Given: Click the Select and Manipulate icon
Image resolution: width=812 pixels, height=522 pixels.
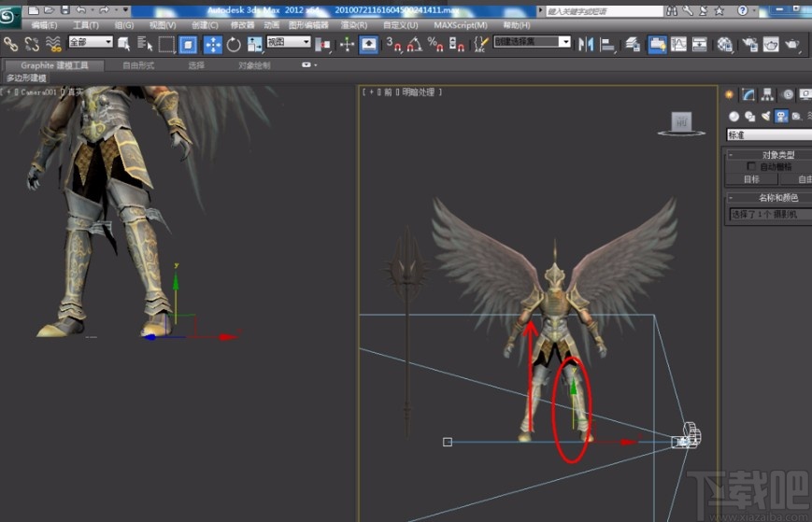Looking at the screenshot, I should (347, 45).
